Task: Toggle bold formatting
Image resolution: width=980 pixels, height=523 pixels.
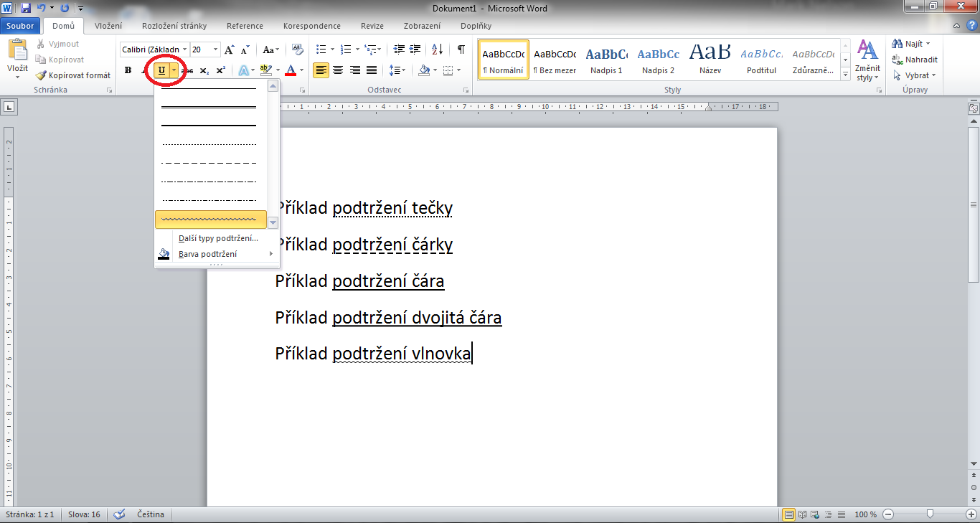Action: coord(128,70)
